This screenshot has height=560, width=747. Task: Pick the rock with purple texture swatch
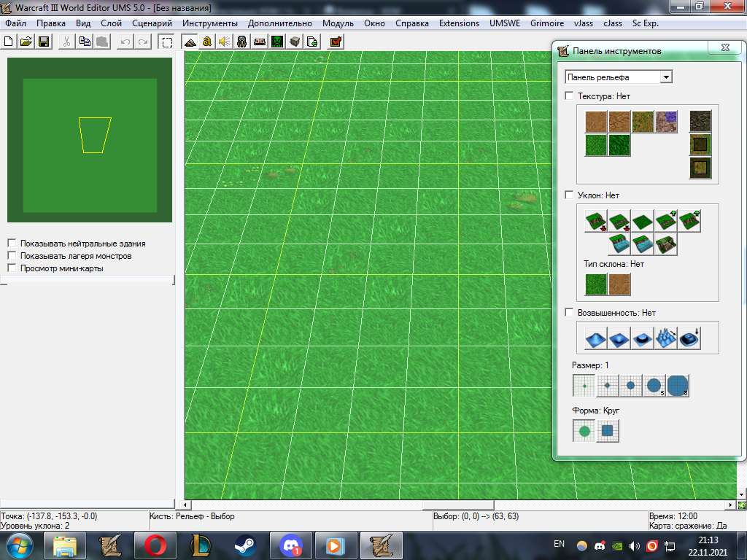coord(665,122)
